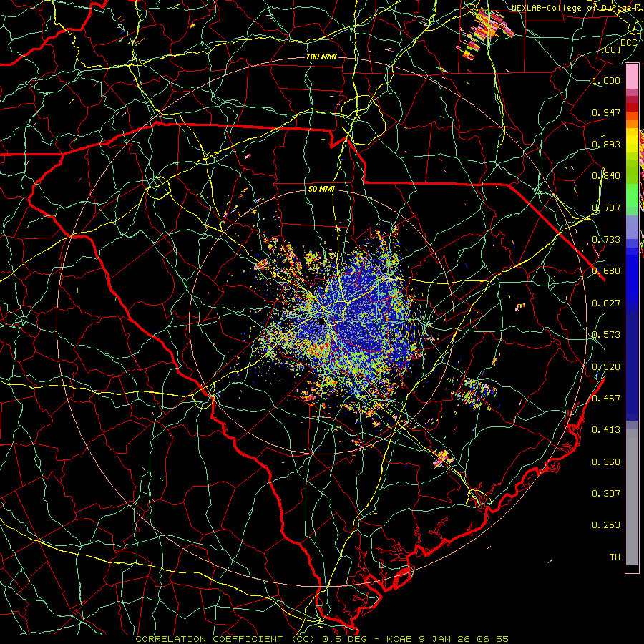The image size is (644, 644).
Task: Click the 0.467 legend value
Action: (606, 398)
